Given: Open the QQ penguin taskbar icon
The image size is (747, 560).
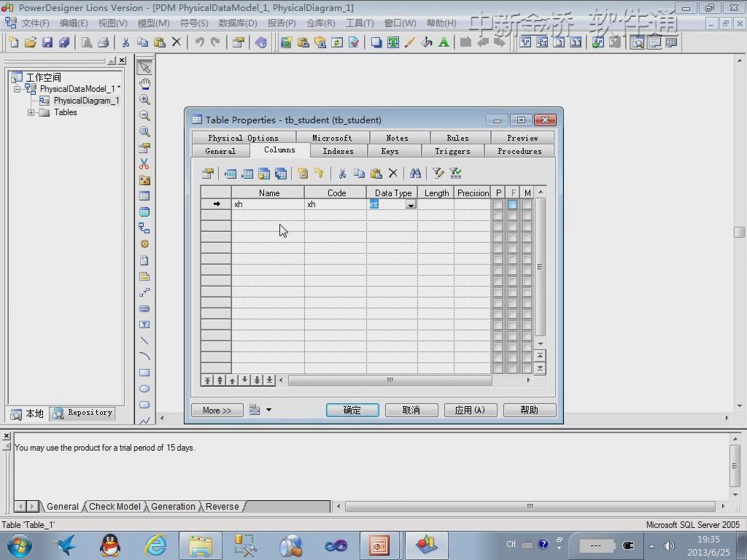Looking at the screenshot, I should 110,545.
